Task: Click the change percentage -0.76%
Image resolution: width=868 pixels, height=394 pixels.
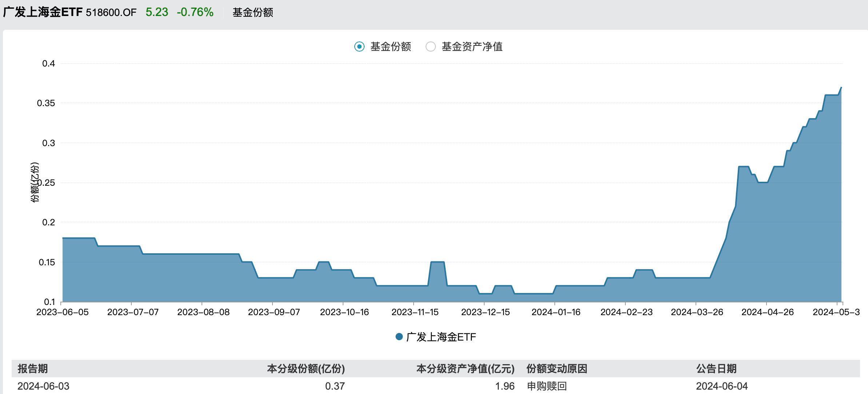Action: [195, 12]
